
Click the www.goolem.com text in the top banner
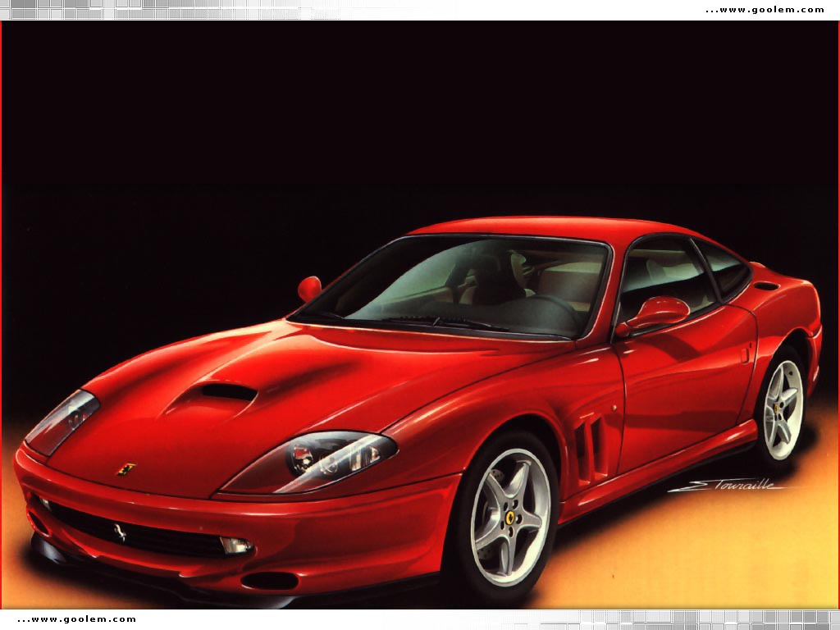click(765, 10)
